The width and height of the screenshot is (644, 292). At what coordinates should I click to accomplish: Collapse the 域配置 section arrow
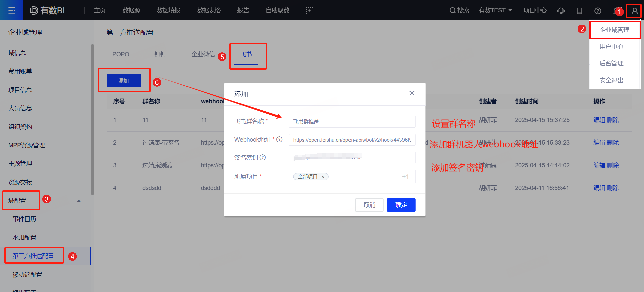pos(79,201)
